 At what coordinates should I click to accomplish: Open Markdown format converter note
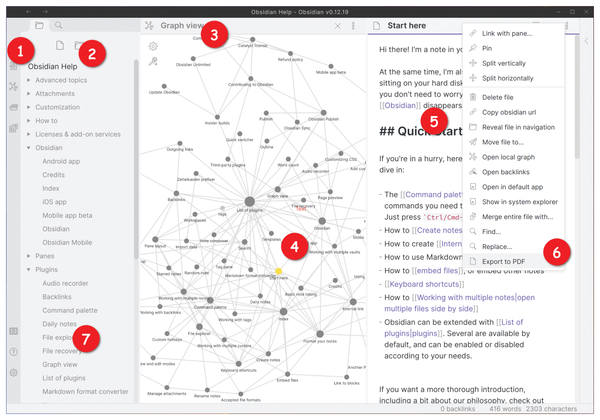[85, 392]
